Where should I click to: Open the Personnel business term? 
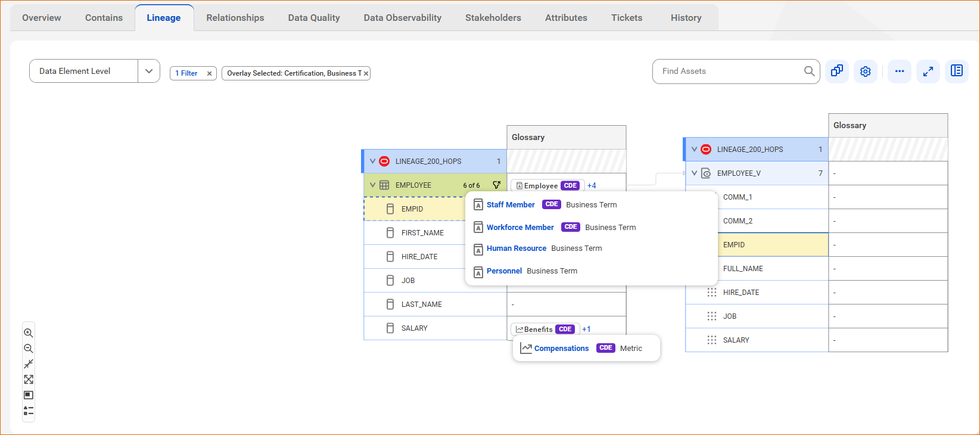(x=504, y=271)
